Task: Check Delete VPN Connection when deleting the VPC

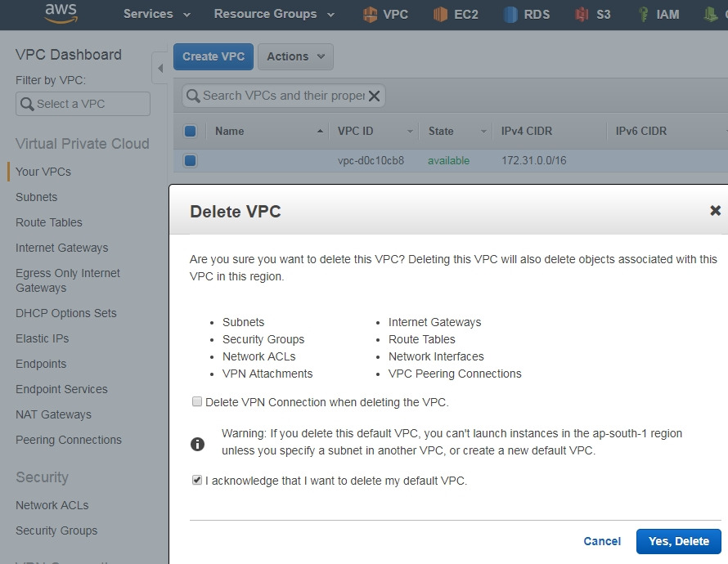Action: pos(197,401)
